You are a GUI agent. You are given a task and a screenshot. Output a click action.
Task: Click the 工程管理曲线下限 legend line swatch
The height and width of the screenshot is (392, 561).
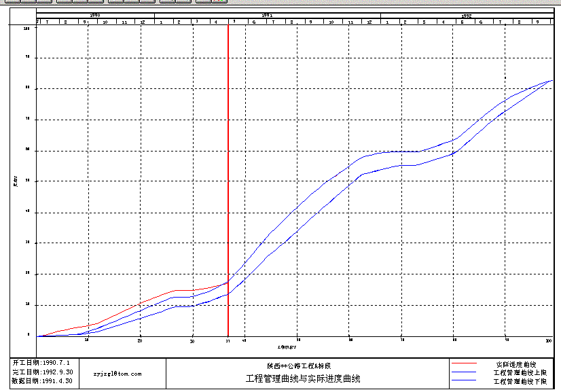click(466, 382)
